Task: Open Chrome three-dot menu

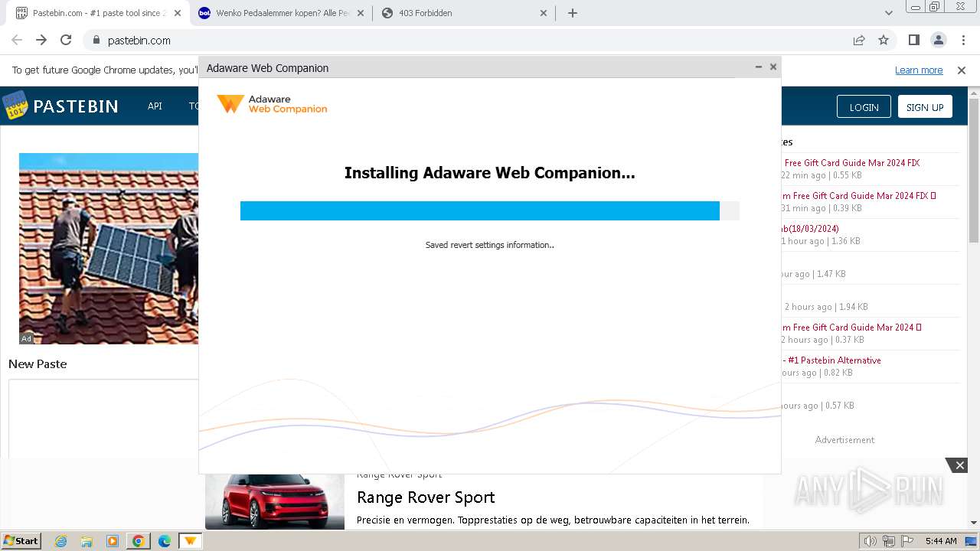Action: point(963,40)
